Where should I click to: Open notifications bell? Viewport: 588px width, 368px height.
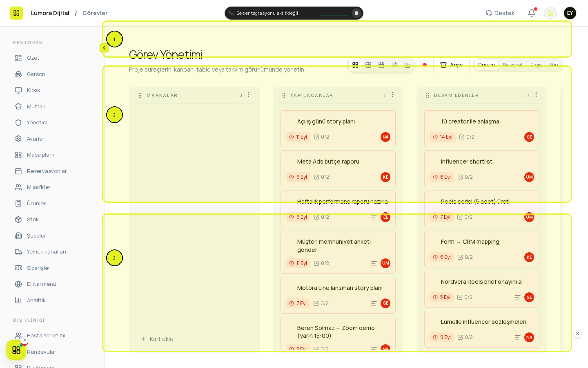532,13
